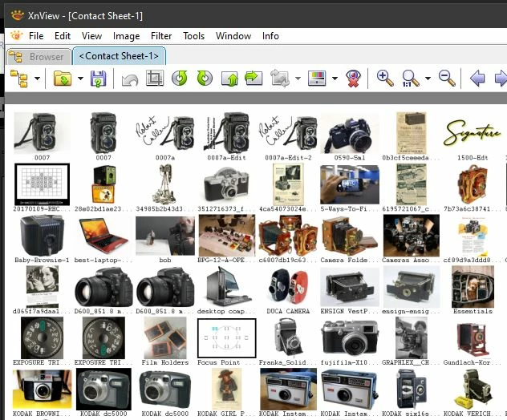The image size is (507, 420).
Task: Select the bob thumbnail
Action: pos(165,236)
